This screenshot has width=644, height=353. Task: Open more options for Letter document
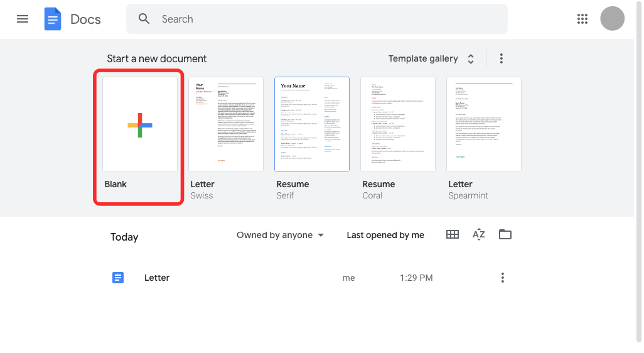[502, 278]
